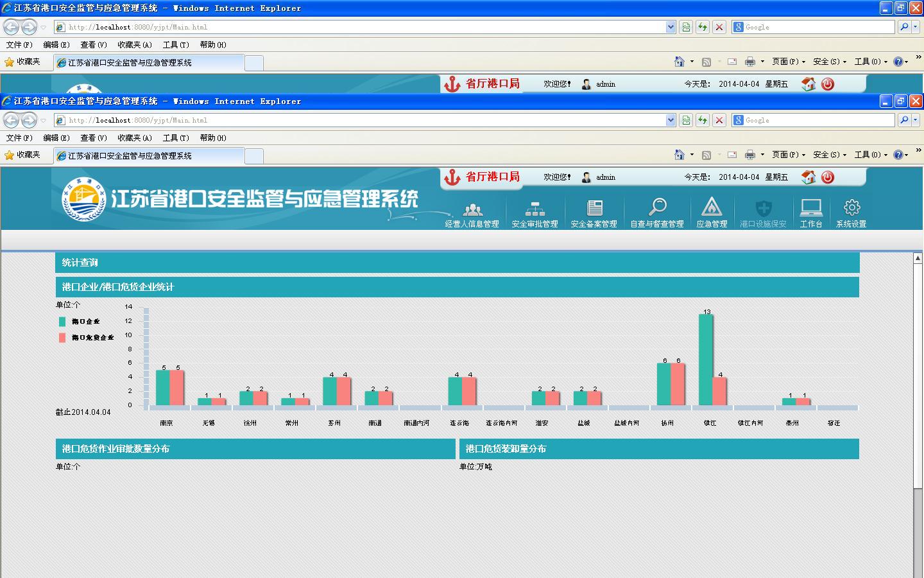Viewport: 924px width, 578px height.
Task: Select the 自查与督查管理 magnifier icon
Action: (657, 207)
